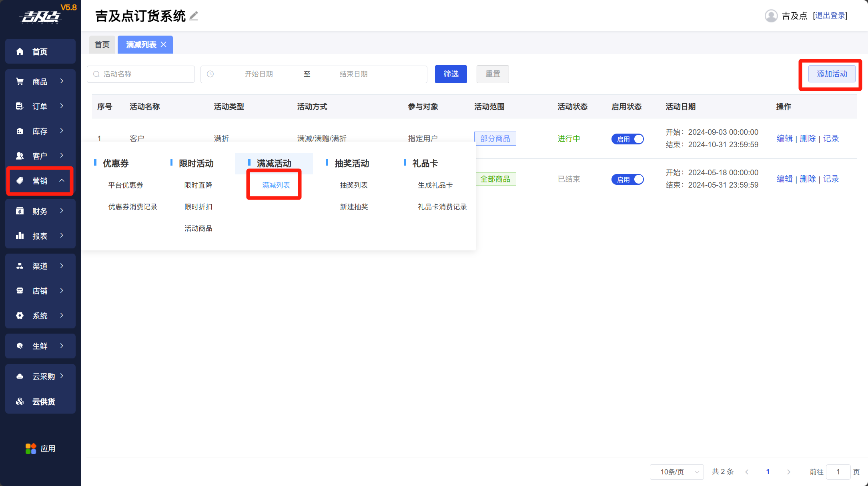Click the shopping cart 商品 icon
This screenshot has height=486, width=868.
(20, 82)
